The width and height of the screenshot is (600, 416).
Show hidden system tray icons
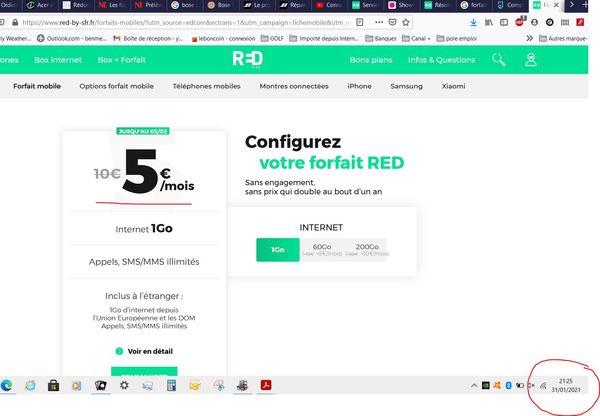click(x=474, y=385)
